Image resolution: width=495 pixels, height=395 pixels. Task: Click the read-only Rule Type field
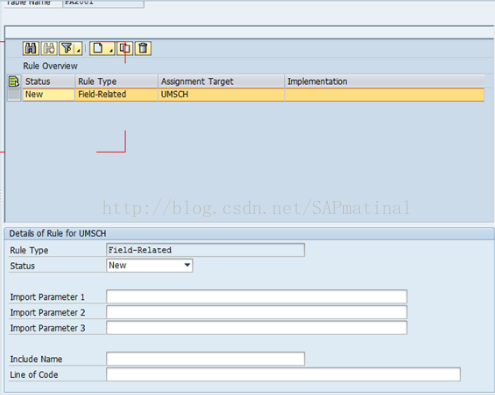205,250
